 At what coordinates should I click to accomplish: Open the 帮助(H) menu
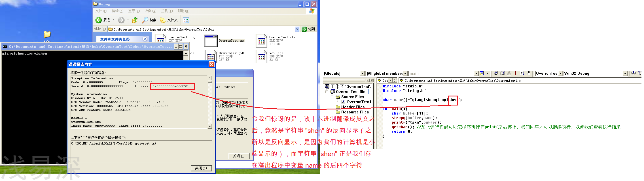point(183,11)
